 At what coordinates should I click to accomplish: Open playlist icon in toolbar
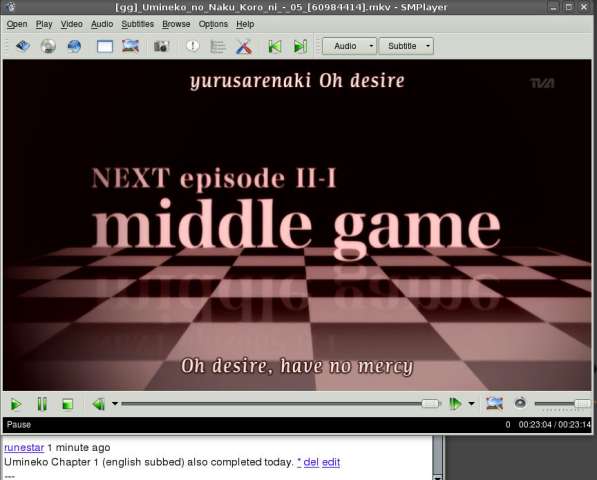pos(218,46)
